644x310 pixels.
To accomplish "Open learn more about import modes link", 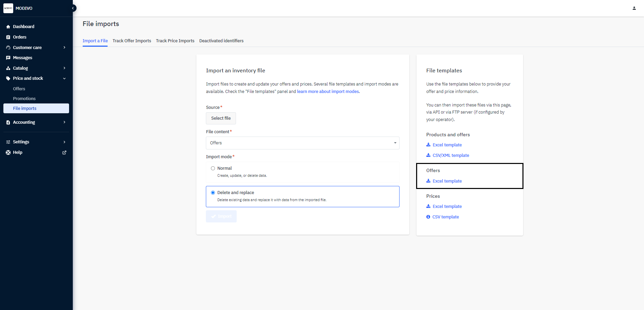I will (328, 92).
